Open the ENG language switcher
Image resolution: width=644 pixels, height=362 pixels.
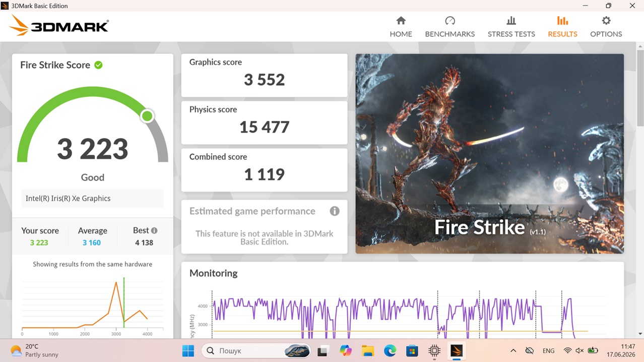point(548,350)
